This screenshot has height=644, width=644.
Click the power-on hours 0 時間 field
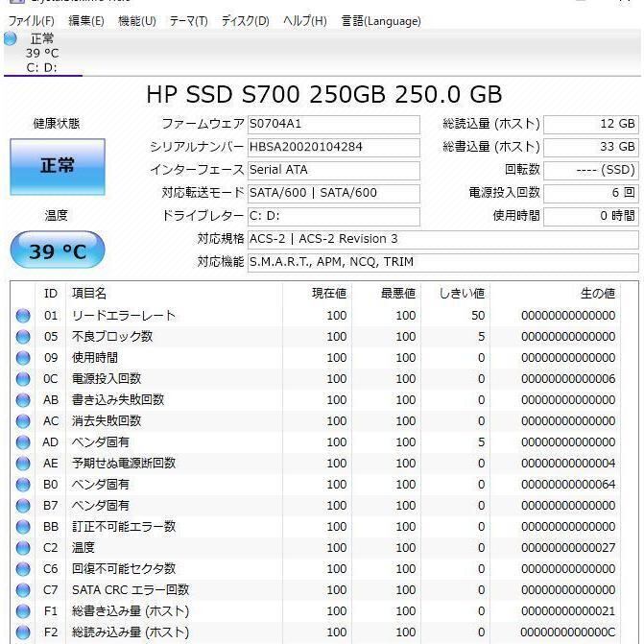(x=591, y=217)
